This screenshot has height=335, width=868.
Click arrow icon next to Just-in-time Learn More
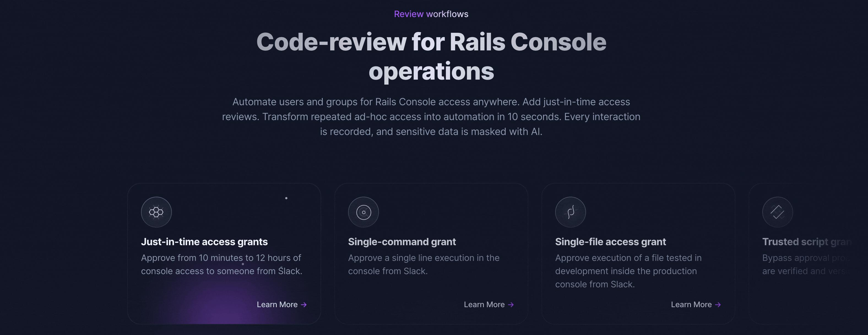point(304,305)
